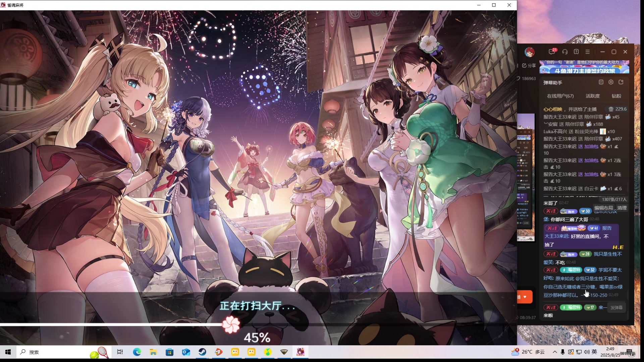Click the streamer avatar in Douyu panel
Screen dimensions: 644x362
(x=530, y=52)
